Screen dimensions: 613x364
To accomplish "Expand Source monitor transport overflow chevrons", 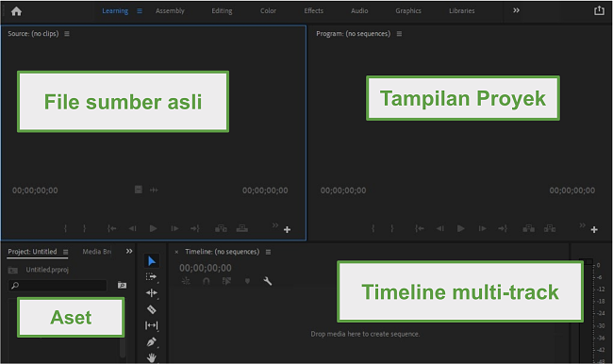I will (x=275, y=225).
